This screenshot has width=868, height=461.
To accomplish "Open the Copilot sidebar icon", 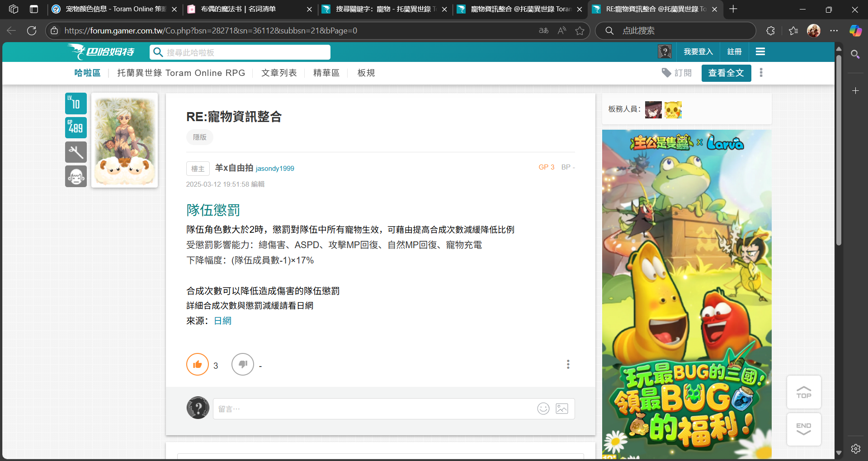I will 855,31.
